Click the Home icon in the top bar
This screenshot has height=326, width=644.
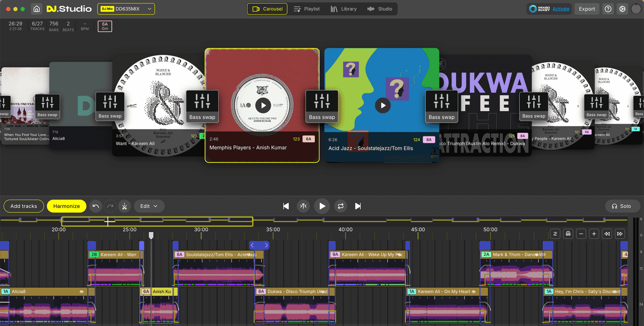pyautogui.click(x=37, y=9)
